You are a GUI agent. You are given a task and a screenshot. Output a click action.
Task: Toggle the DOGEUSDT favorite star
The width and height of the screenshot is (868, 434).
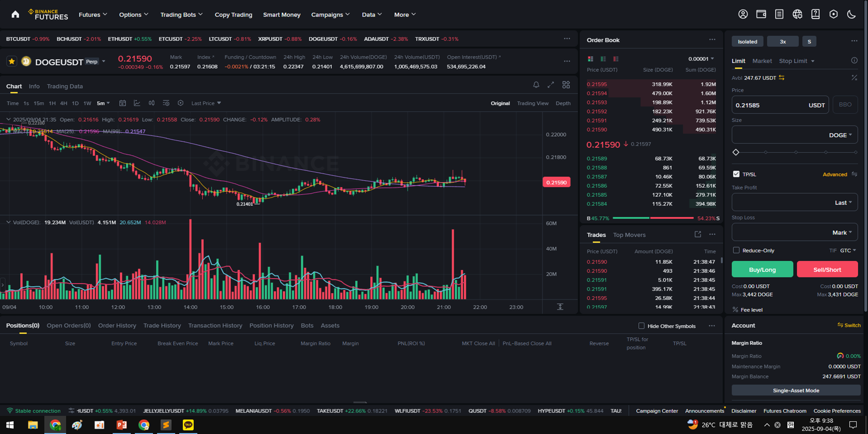click(x=12, y=61)
